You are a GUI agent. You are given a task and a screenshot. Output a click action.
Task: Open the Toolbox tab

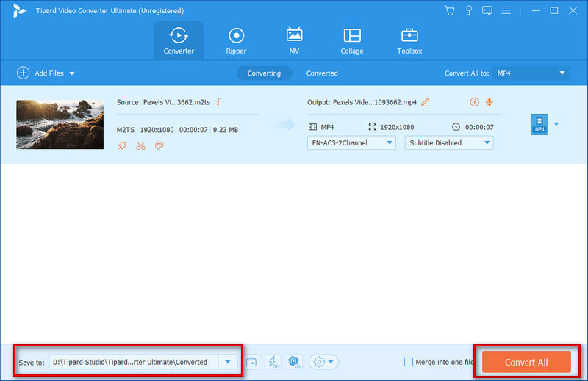coord(409,40)
